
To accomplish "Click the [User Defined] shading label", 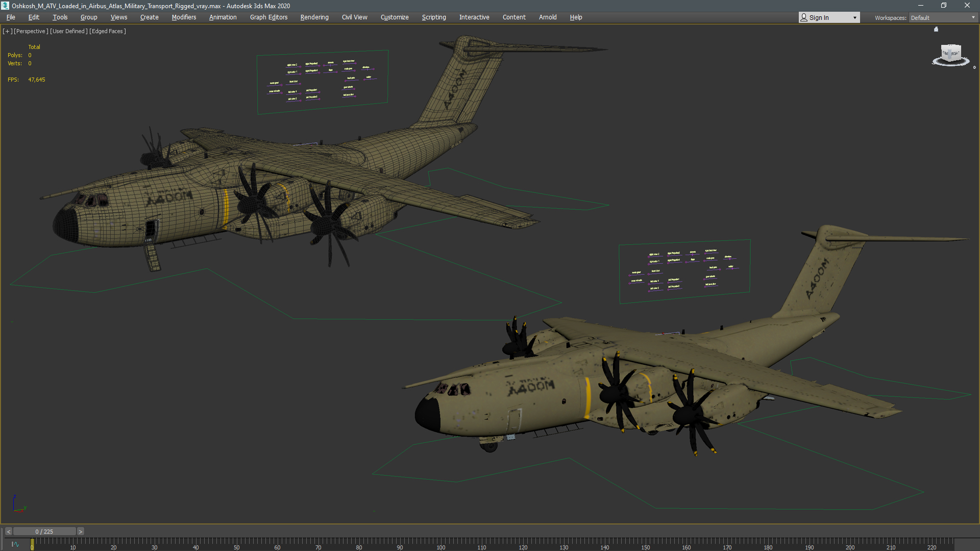I will [x=69, y=31].
